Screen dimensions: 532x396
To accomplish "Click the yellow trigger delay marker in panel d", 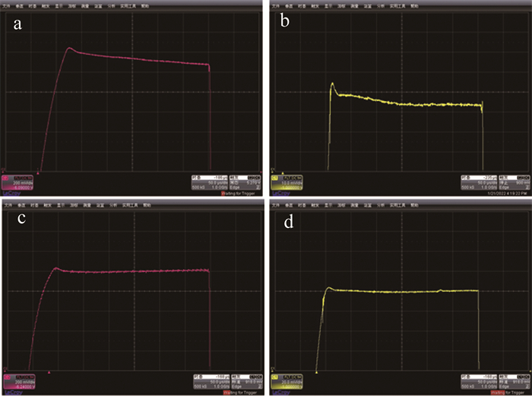I will (x=316, y=372).
